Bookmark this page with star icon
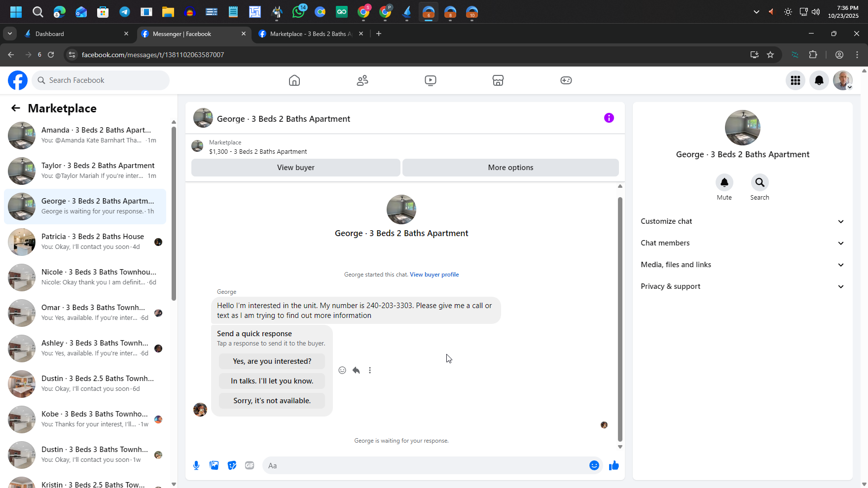This screenshot has width=868, height=488. click(x=770, y=55)
